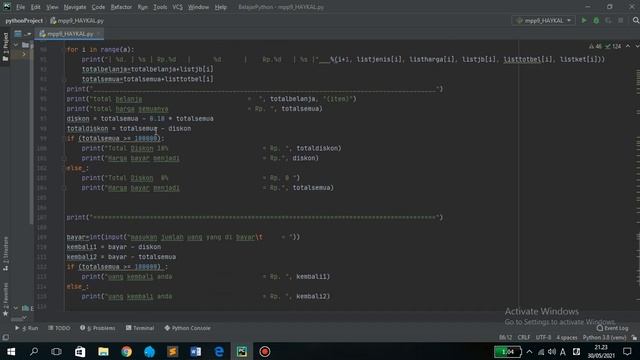The height and width of the screenshot is (360, 640).
Task: Open the Code menu
Action: click(98, 7)
